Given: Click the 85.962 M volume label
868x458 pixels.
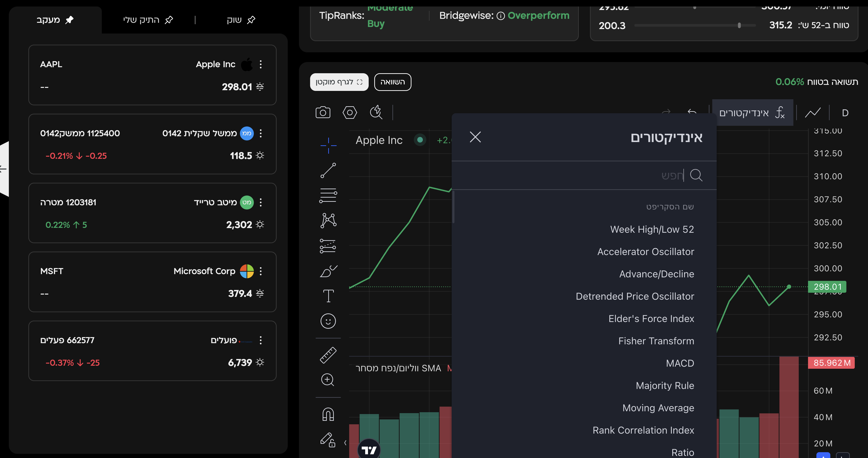Looking at the screenshot, I should pos(831,363).
